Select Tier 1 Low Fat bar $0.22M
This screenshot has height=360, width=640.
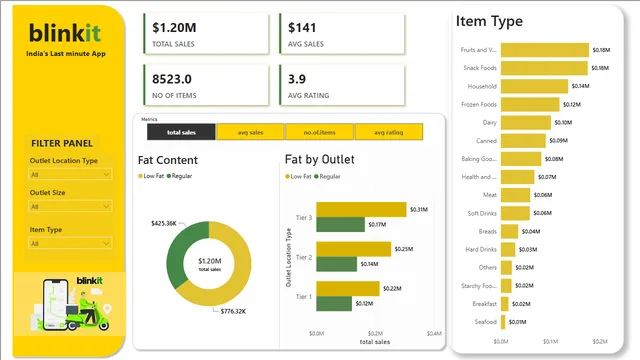click(348, 289)
